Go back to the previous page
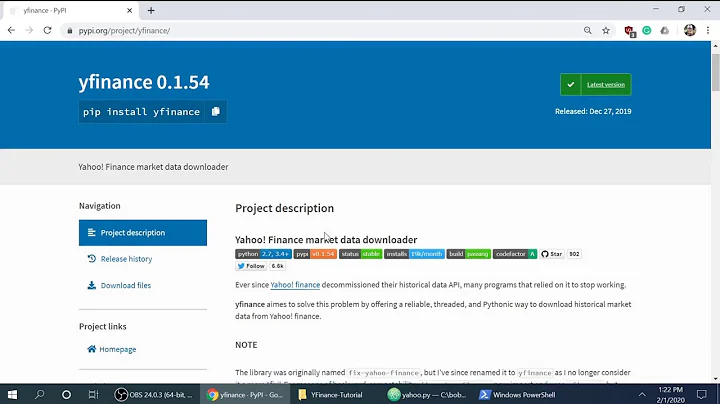 [x=11, y=30]
